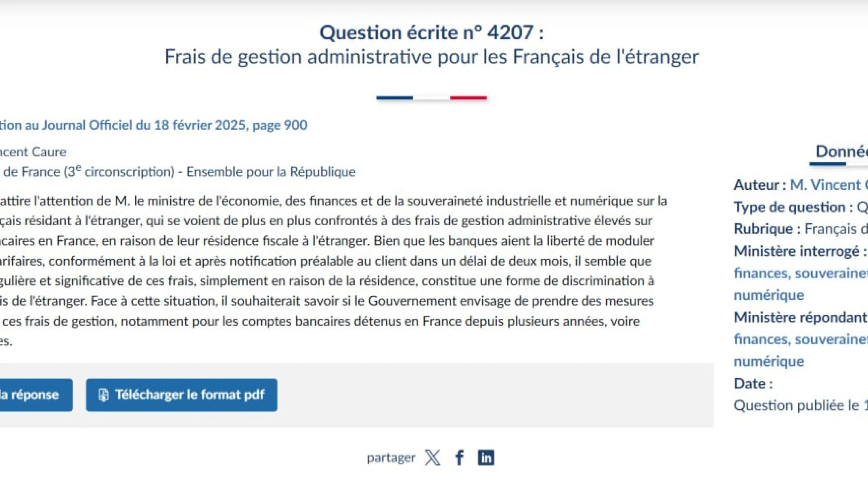Image resolution: width=868 pixels, height=488 pixels.
Task: Click the PDF file icon on download button
Action: point(103,395)
